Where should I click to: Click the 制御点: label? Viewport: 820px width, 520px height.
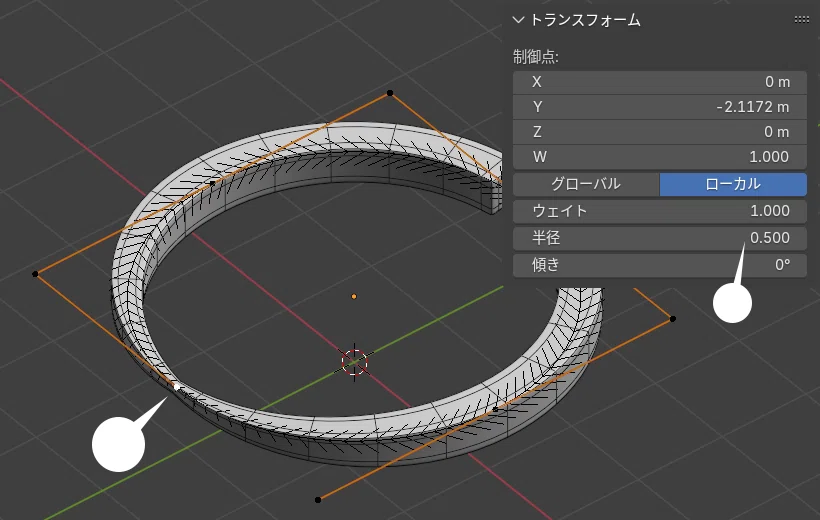536,56
